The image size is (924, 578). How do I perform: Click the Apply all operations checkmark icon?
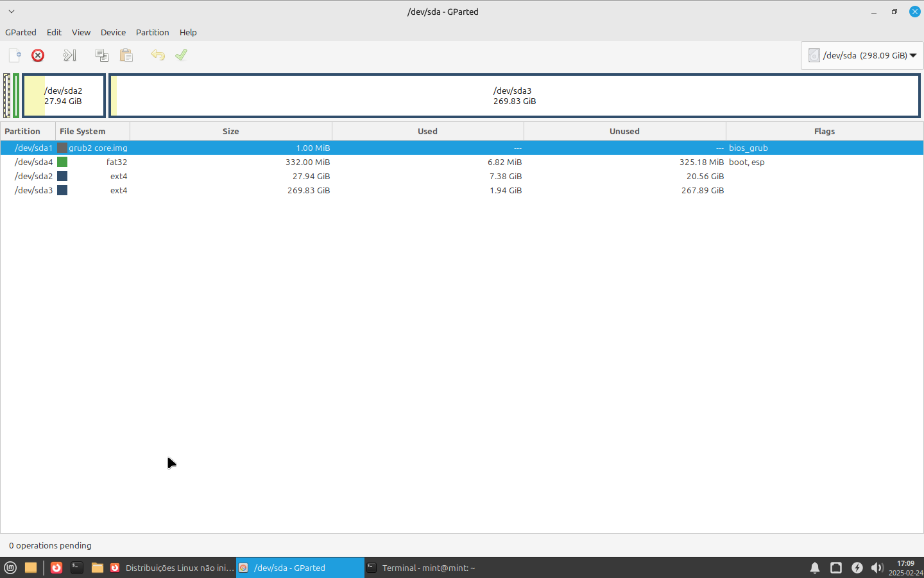pos(182,55)
